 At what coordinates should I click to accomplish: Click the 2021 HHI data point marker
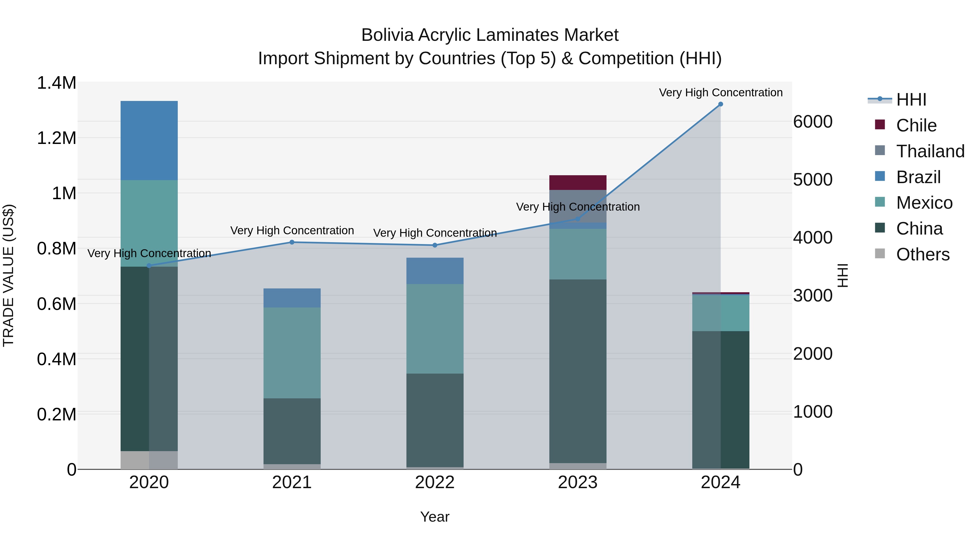tap(292, 242)
